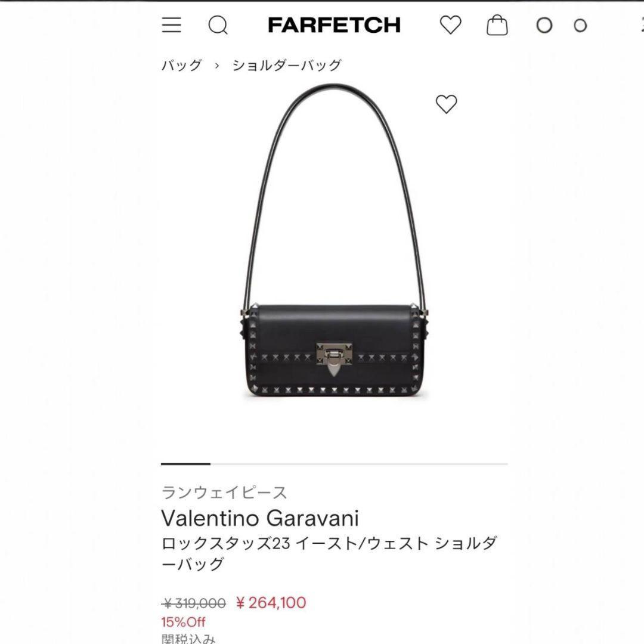Click the smaller circle icon in header
Image resolution: width=644 pixels, height=644 pixels.
pos(580,26)
